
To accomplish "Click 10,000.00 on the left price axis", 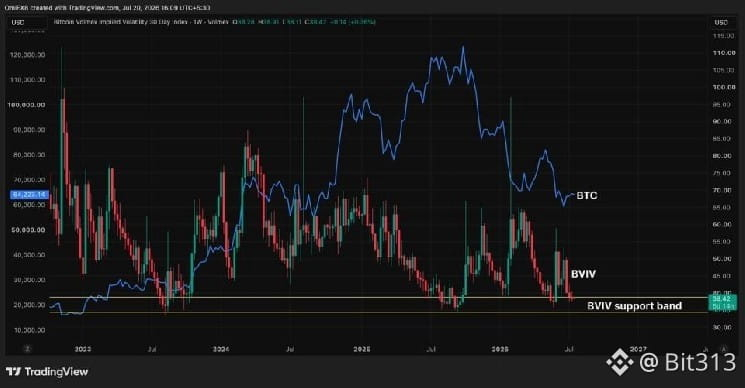I will (x=29, y=330).
